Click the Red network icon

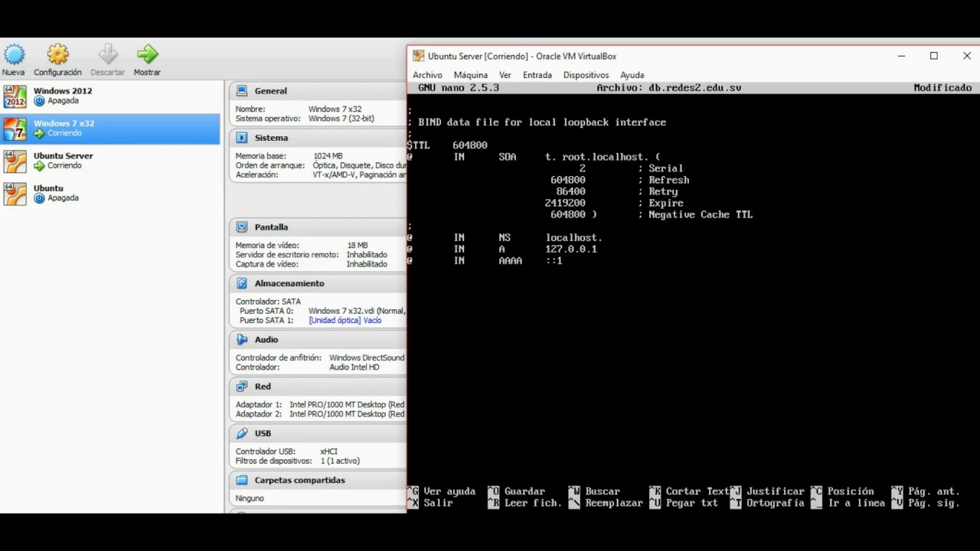242,386
